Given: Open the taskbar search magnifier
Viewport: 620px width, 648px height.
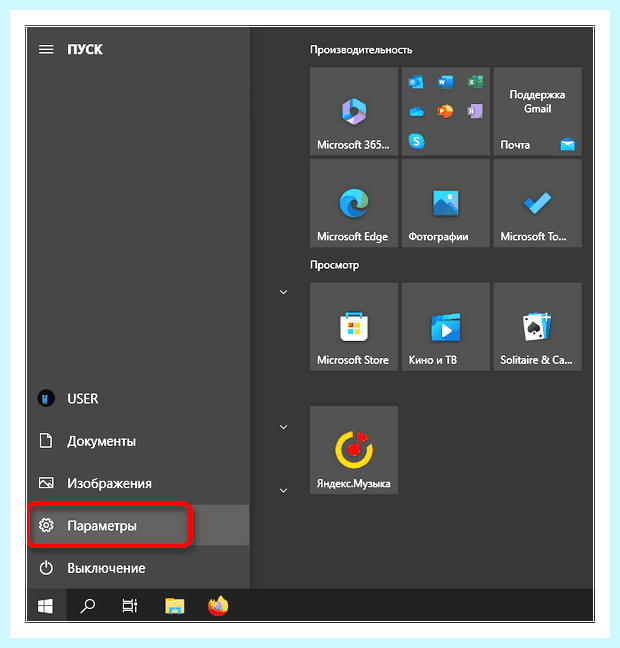Looking at the screenshot, I should point(88,606).
